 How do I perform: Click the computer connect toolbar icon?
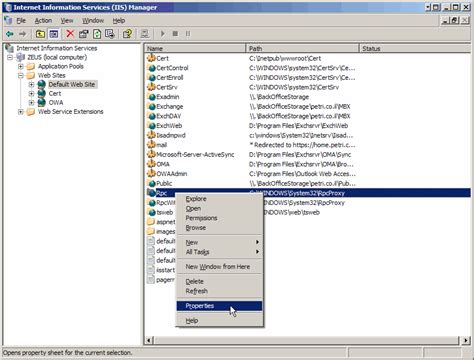145,34
